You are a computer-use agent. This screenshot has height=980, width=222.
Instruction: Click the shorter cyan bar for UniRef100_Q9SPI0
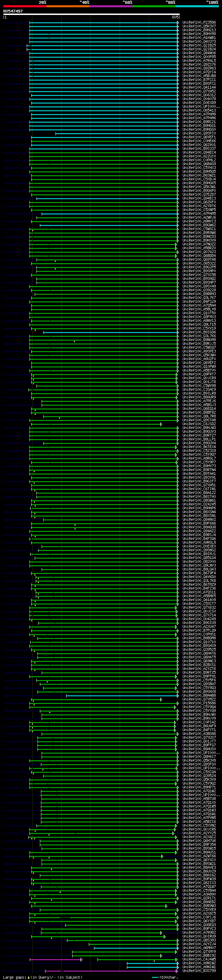117,133
